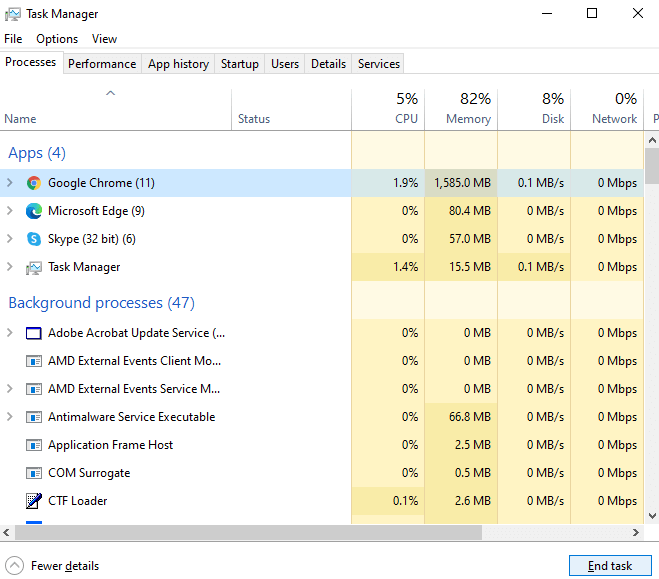Click the Task Manager row icon
Screen dimensions: 659x579
click(x=34, y=267)
